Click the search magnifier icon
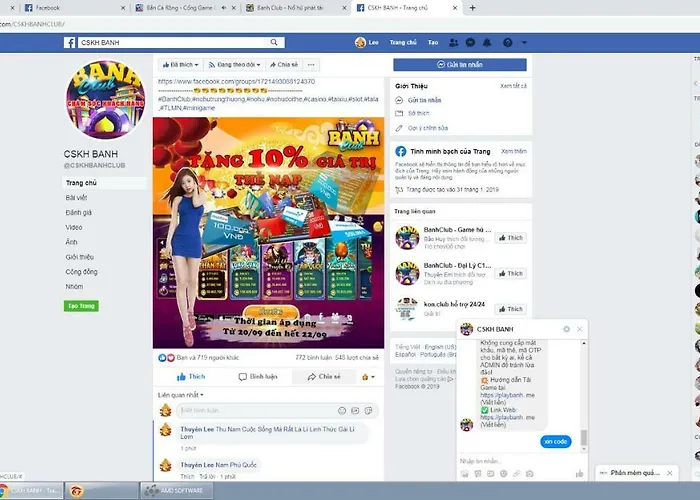 pyautogui.click(x=274, y=42)
